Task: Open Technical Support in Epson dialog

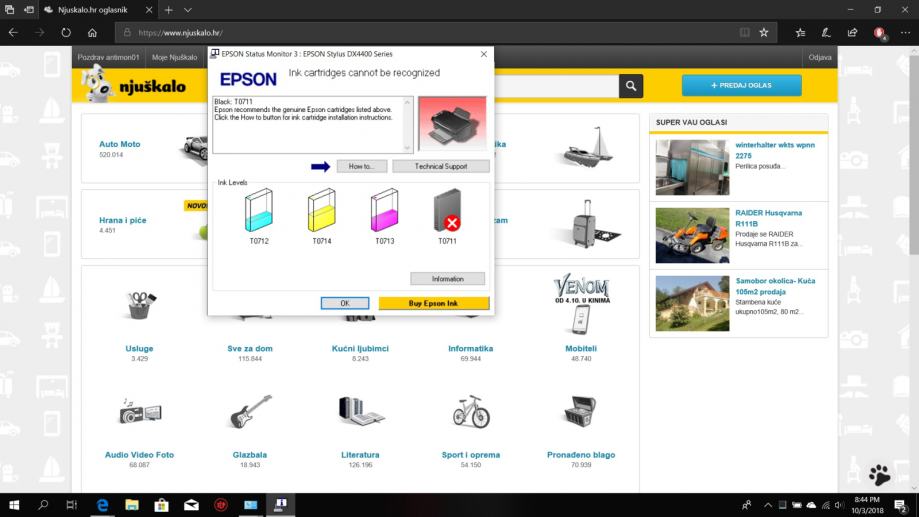Action: [x=441, y=166]
